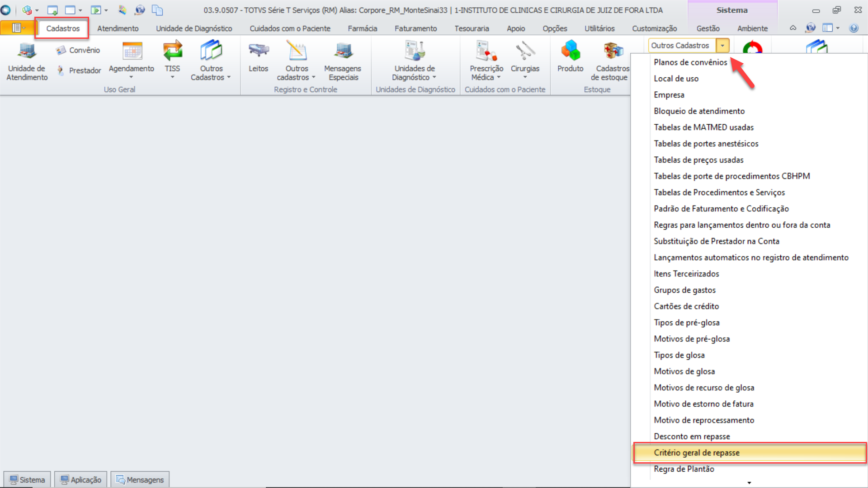Click inside the Outros Cadastros combo field

[682, 46]
